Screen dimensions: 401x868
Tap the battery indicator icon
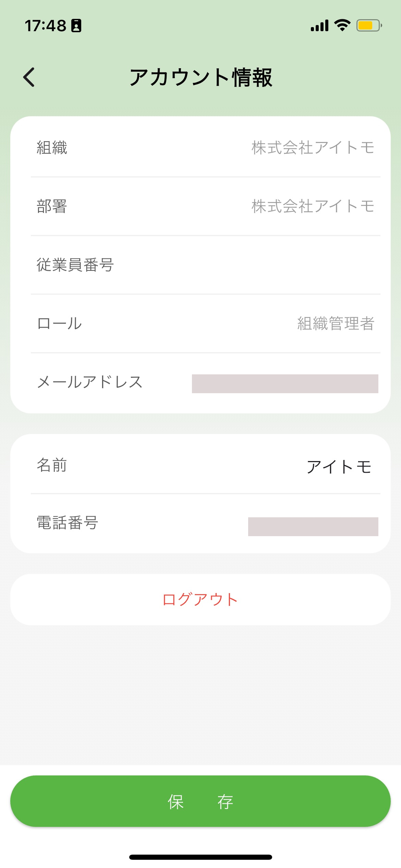tap(369, 25)
